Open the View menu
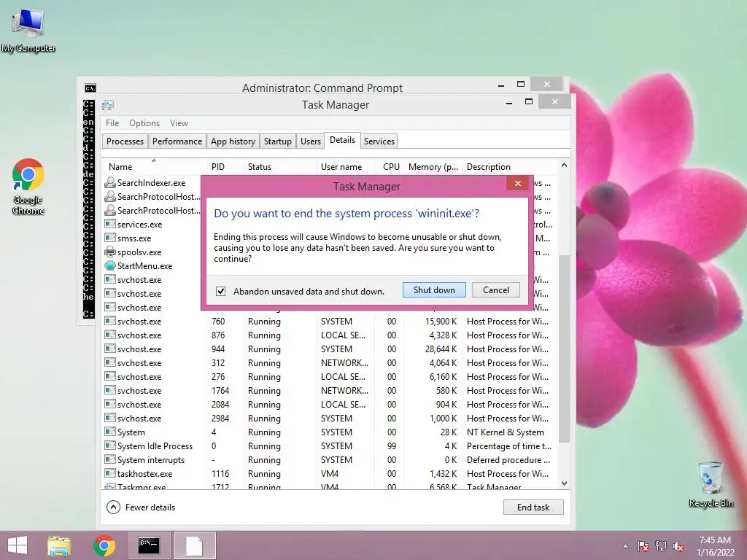The image size is (747, 560). click(179, 122)
